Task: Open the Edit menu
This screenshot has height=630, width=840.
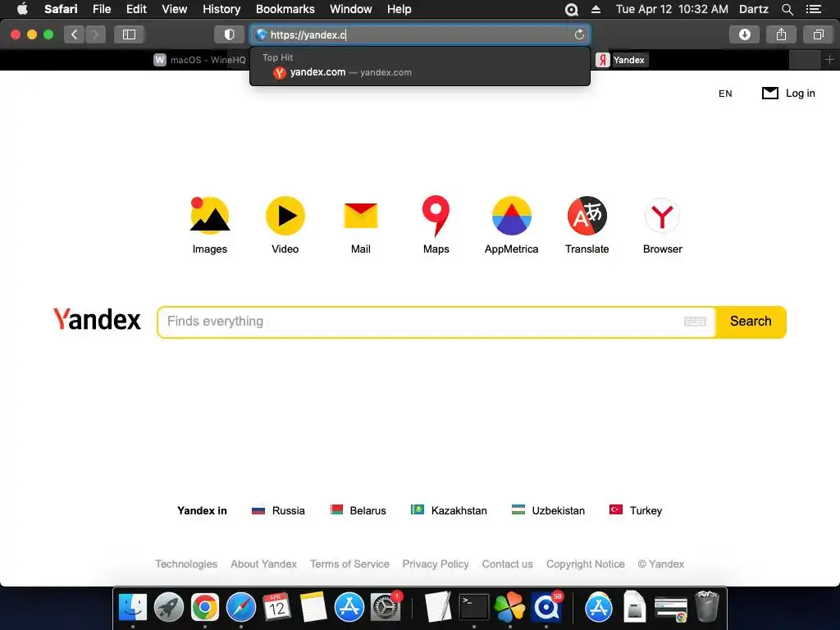Action: [x=136, y=9]
